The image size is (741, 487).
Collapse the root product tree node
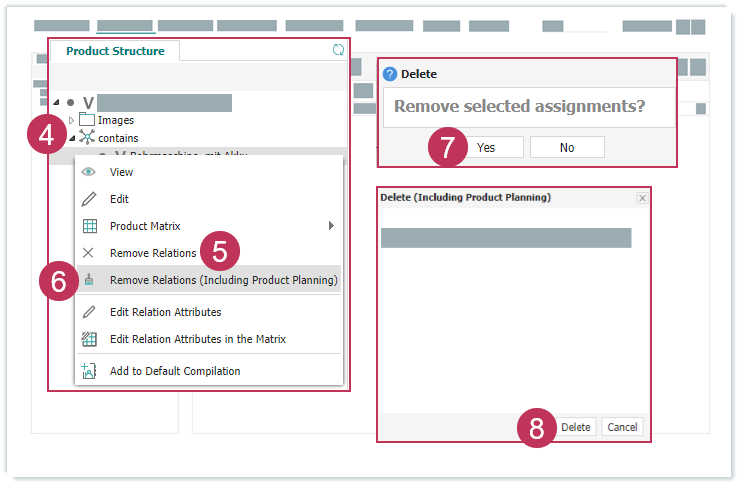pyautogui.click(x=56, y=103)
